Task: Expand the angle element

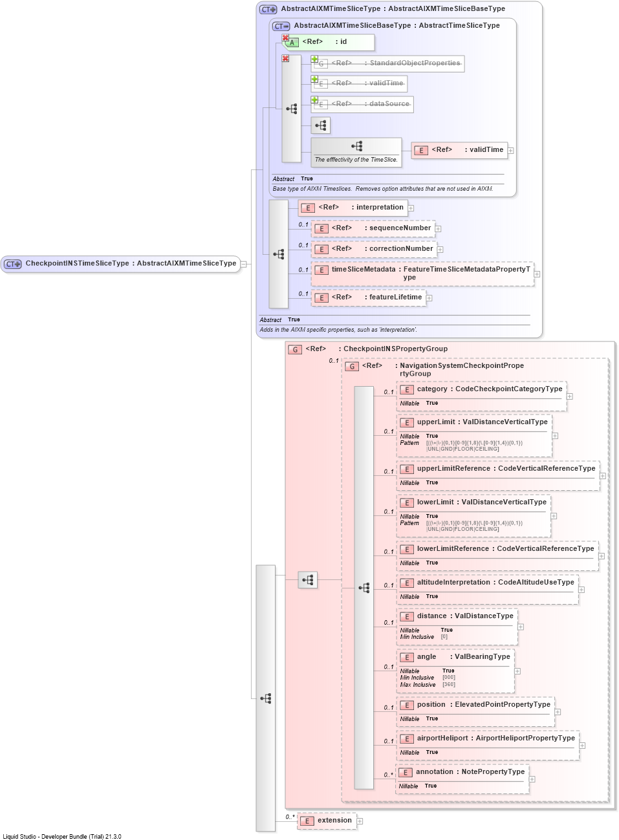Action: click(x=517, y=671)
